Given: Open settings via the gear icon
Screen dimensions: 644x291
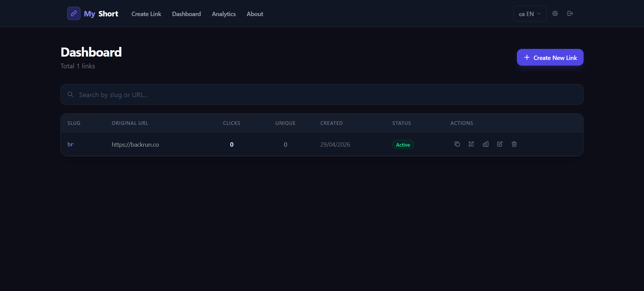Looking at the screenshot, I should [x=555, y=13].
